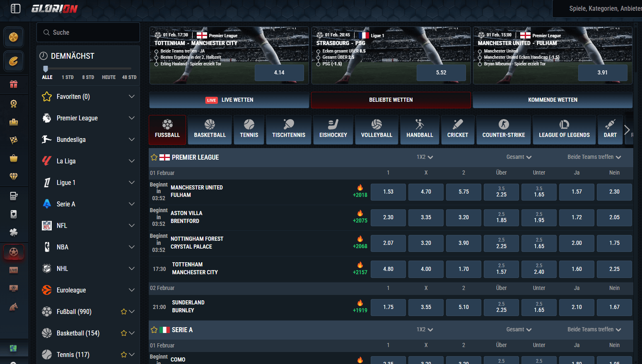Expand the Bundesliga league list
This screenshot has width=642, height=364.
pyautogui.click(x=131, y=139)
